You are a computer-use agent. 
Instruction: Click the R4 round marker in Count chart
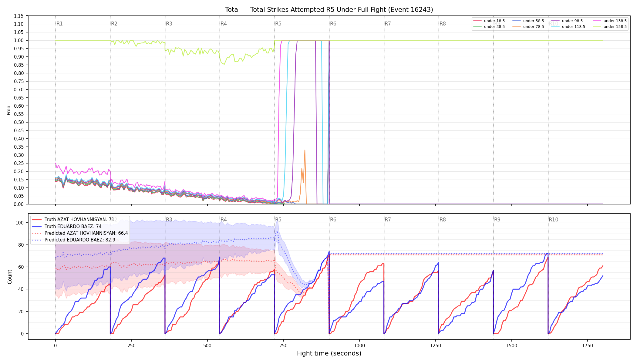224,220
